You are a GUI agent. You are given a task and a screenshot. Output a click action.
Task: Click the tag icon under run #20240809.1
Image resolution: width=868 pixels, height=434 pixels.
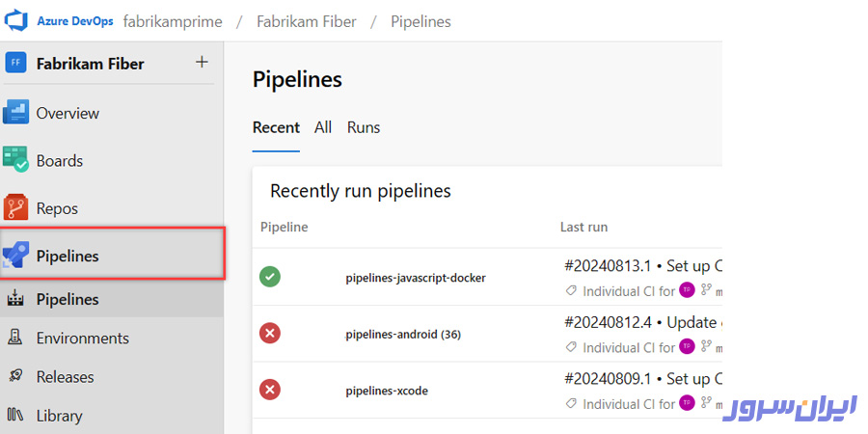pyautogui.click(x=571, y=403)
